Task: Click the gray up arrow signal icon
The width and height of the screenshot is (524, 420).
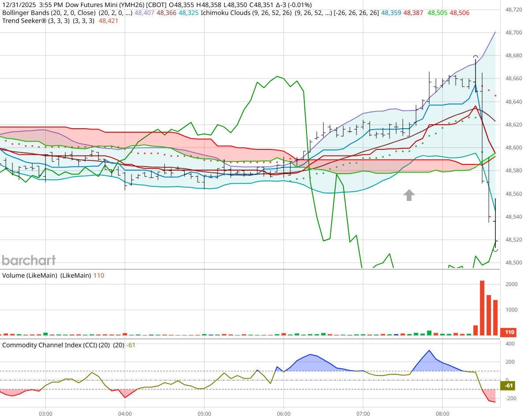Action: [x=409, y=195]
